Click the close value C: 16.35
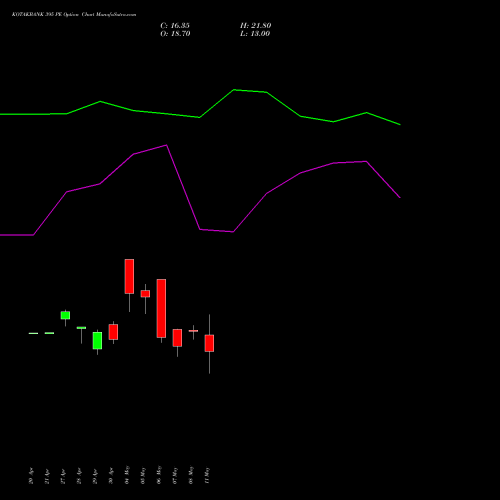 (x=175, y=26)
